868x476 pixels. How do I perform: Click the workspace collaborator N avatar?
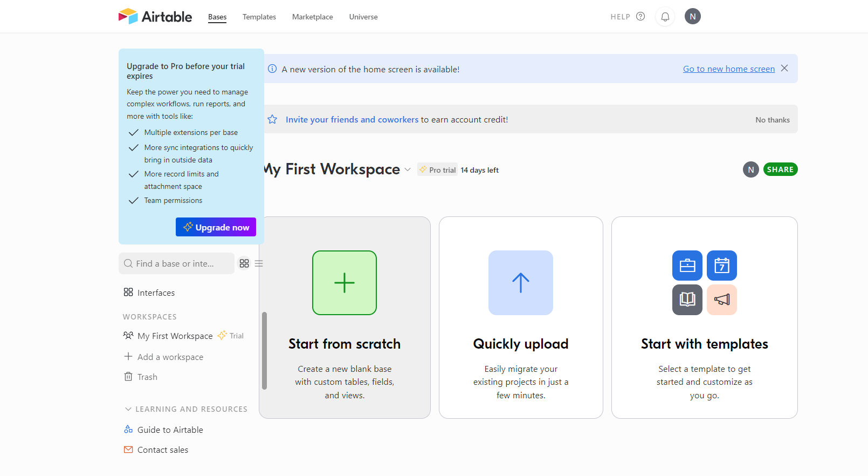coord(751,169)
